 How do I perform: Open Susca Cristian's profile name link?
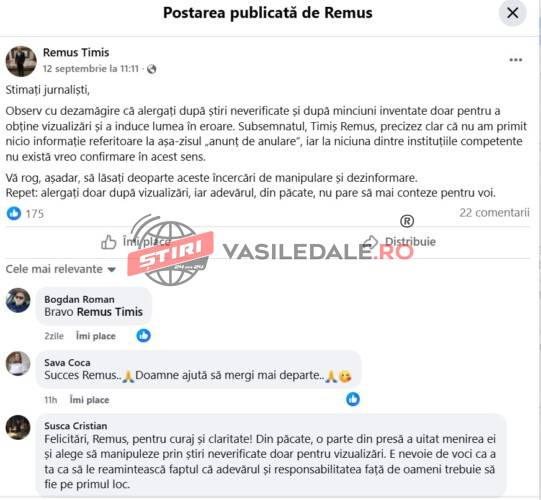[x=76, y=426]
